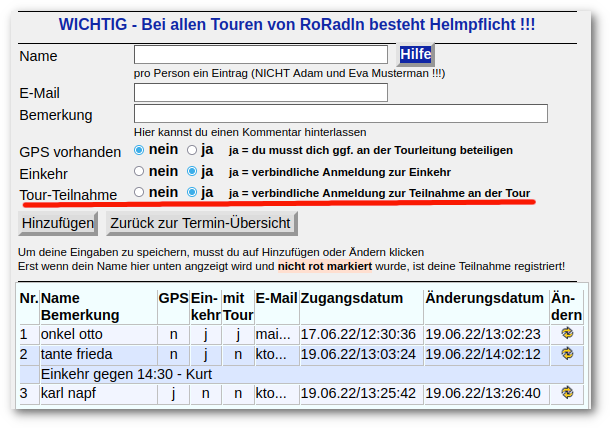Open the Hilfe button
The height and width of the screenshot is (428, 610).
tap(415, 54)
